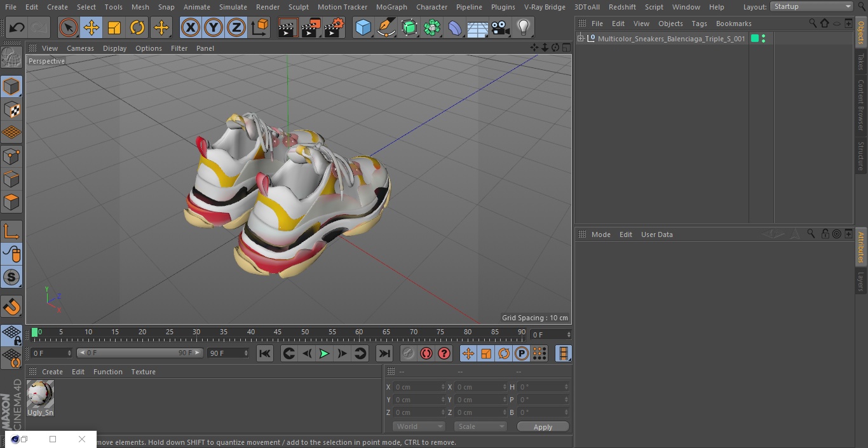Add a camera object
This screenshot has width=868, height=448.
501,27
